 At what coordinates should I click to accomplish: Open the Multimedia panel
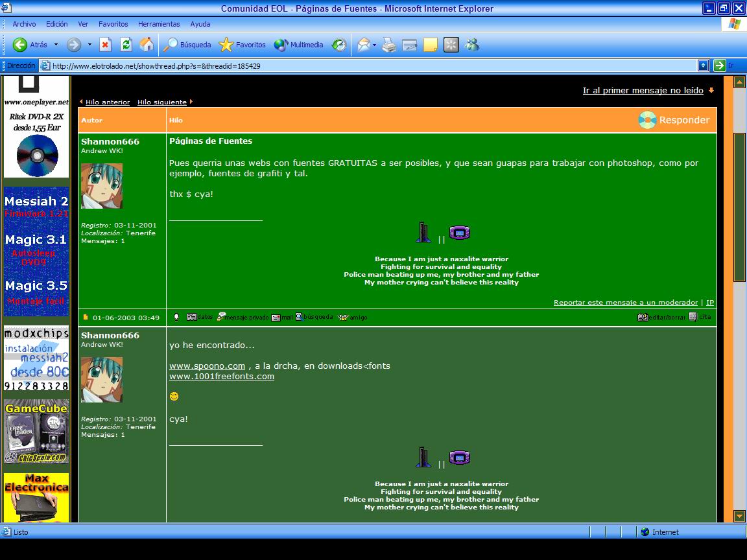click(x=298, y=45)
